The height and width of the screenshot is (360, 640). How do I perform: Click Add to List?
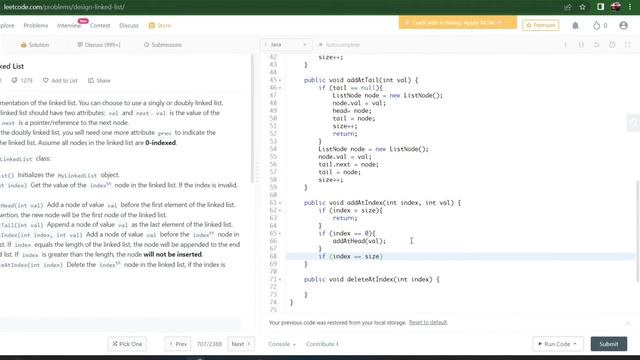(x=64, y=80)
